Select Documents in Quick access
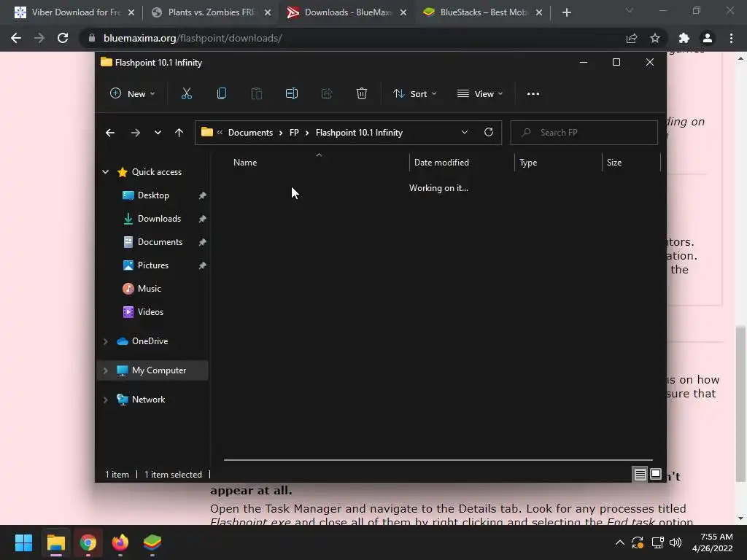Viewport: 747px width, 560px height. (160, 242)
